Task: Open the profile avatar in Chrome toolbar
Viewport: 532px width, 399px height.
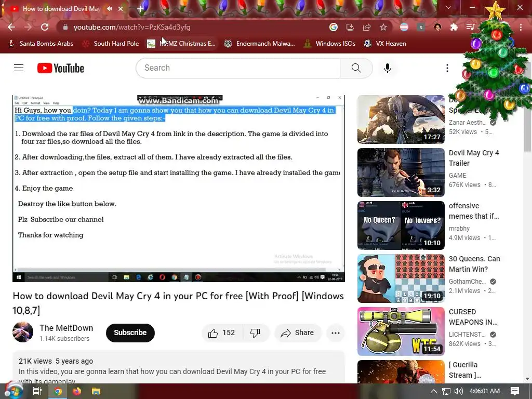Action: click(437, 27)
